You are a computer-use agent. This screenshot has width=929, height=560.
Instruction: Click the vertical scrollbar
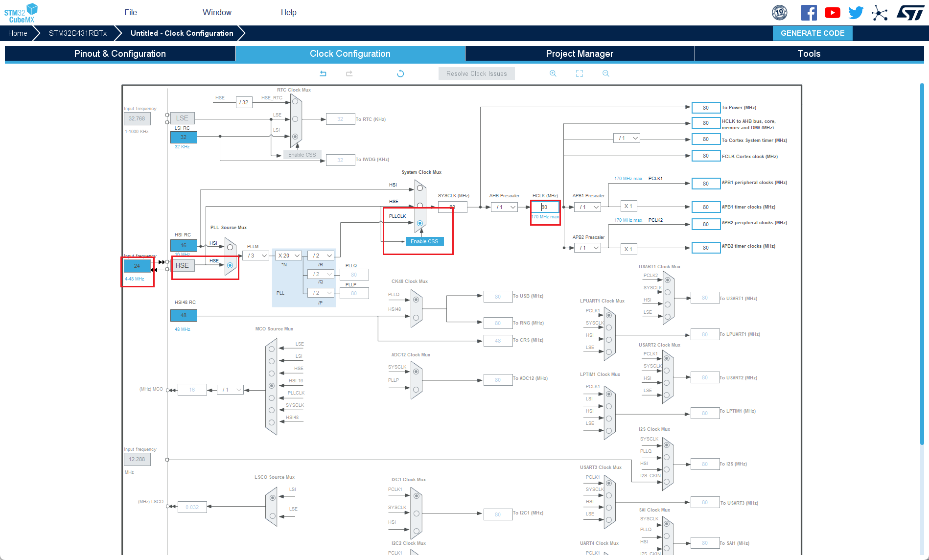tap(922, 264)
